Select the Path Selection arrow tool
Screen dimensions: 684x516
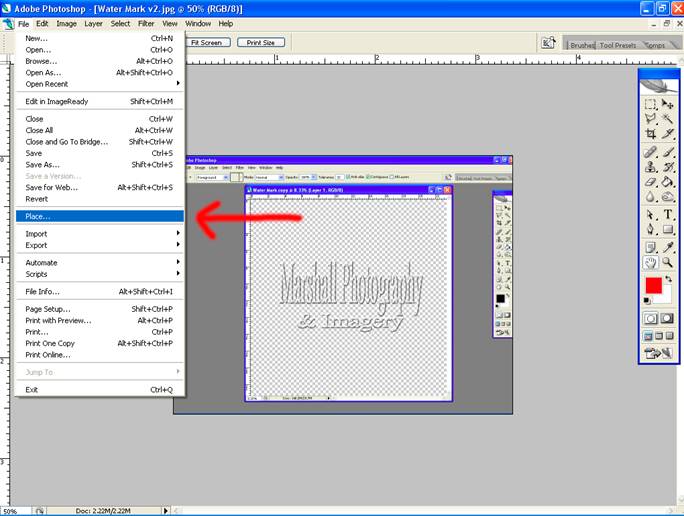[650, 215]
